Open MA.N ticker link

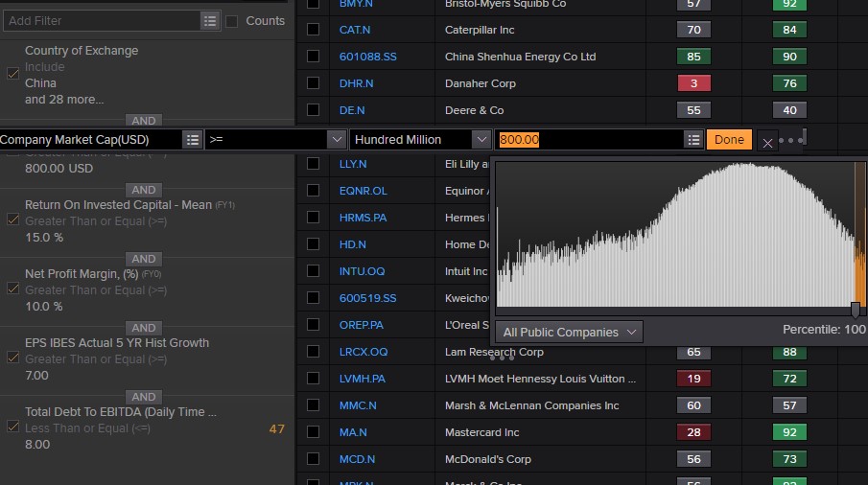(x=353, y=432)
